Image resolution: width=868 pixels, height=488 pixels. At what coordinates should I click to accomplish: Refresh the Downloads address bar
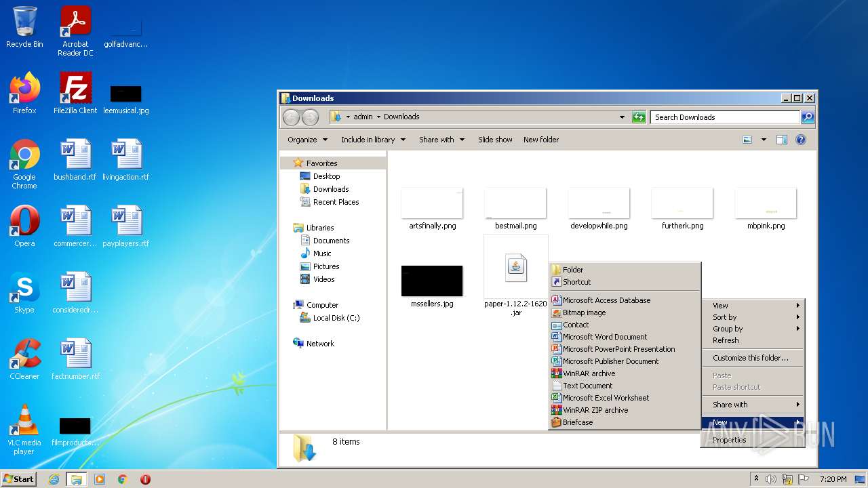click(639, 117)
